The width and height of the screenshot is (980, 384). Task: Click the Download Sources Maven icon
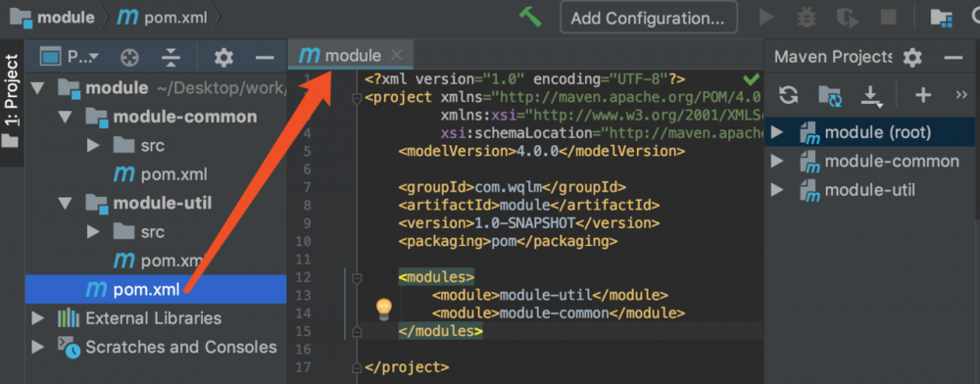[x=870, y=96]
